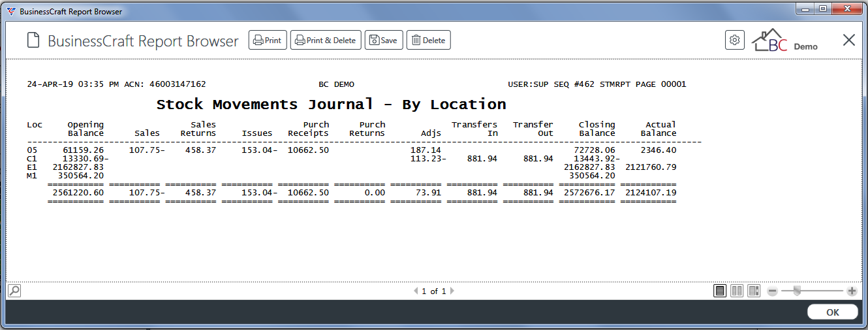Viewport: 868px width, 330px height.
Task: Click the 'Transfer Out' column header
Action: coord(533,129)
